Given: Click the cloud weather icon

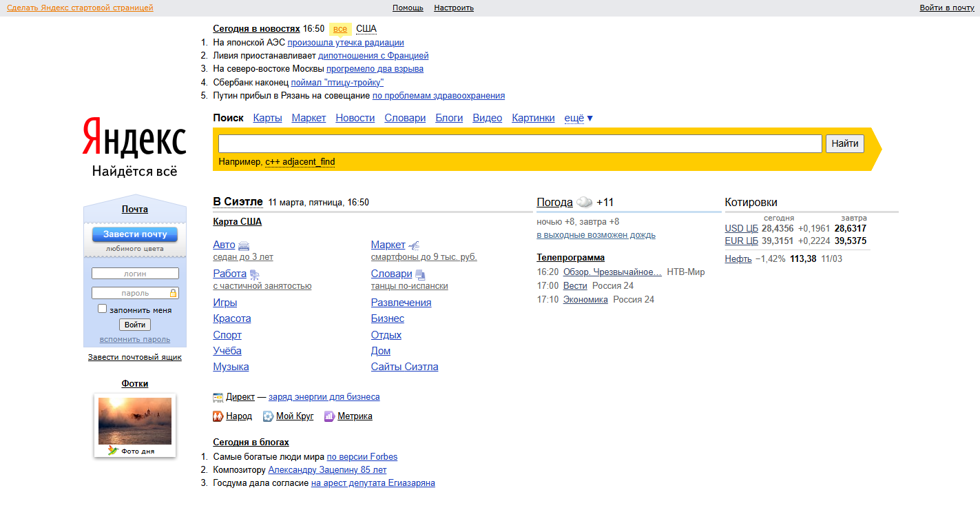Looking at the screenshot, I should [x=585, y=203].
